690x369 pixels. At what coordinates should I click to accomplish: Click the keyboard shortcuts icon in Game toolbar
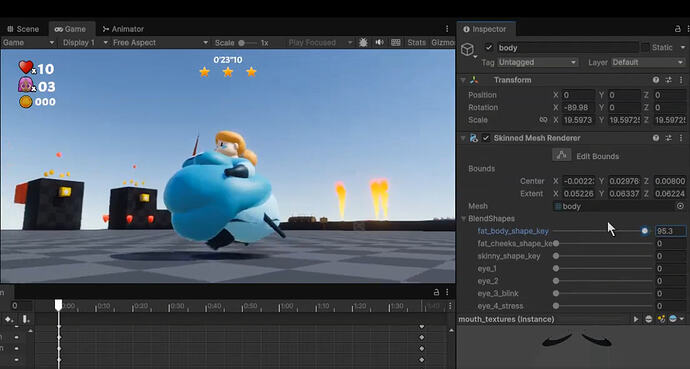396,43
